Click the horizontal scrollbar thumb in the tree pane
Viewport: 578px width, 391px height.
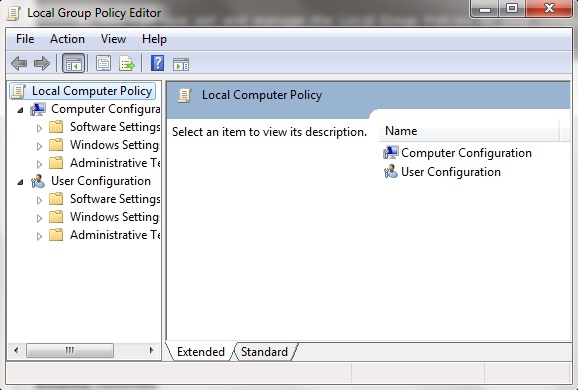point(70,350)
